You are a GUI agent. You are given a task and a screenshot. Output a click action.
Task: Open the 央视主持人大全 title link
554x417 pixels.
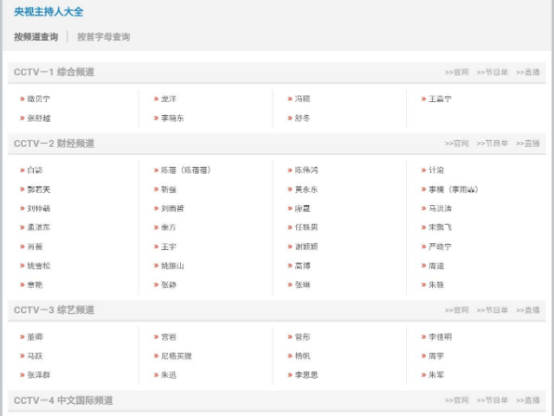pos(48,12)
